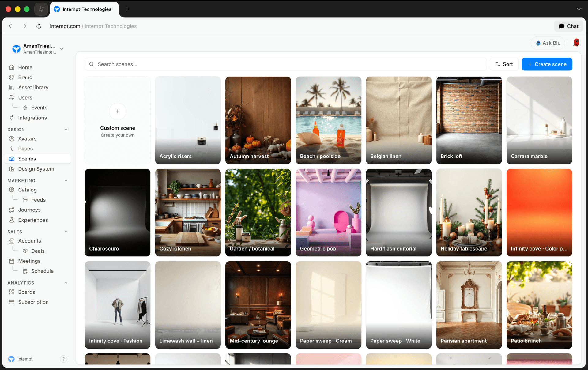Click the Intempt logo link at bottom
The height and width of the screenshot is (370, 588).
click(x=21, y=359)
